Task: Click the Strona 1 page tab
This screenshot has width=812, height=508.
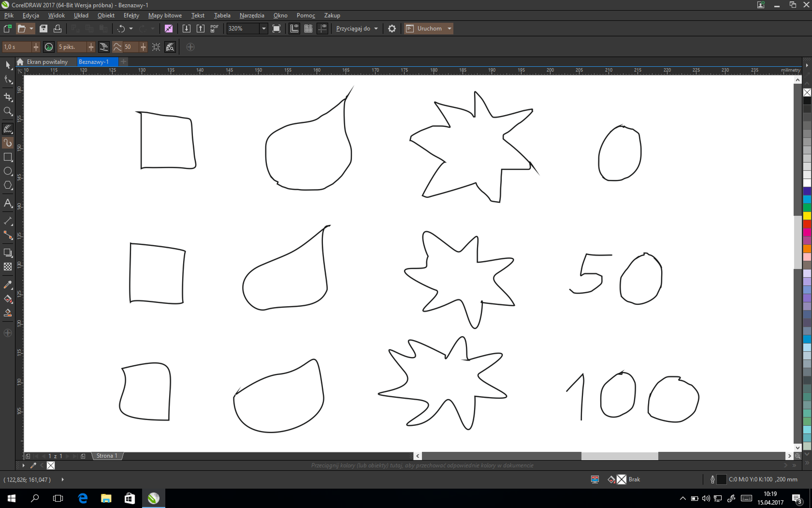Action: (x=107, y=456)
